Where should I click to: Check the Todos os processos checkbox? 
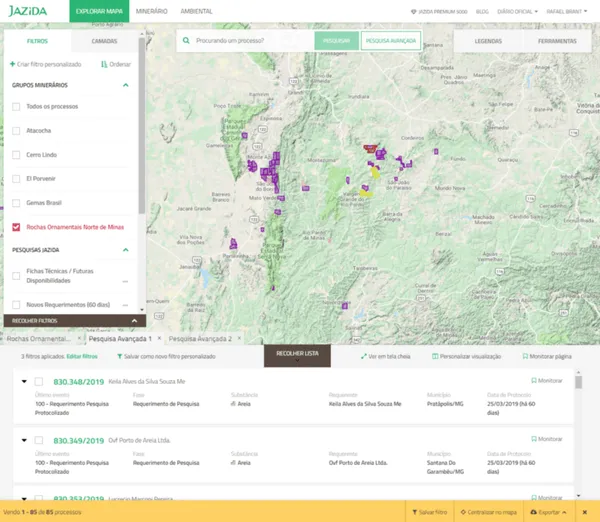pos(16,106)
